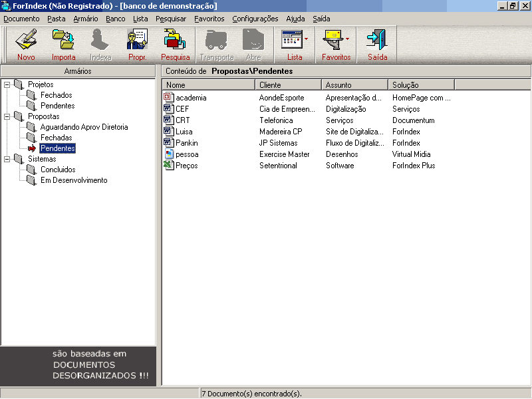Collapse the Sistemas tree node
The height and width of the screenshot is (399, 532).
[x=7, y=159]
